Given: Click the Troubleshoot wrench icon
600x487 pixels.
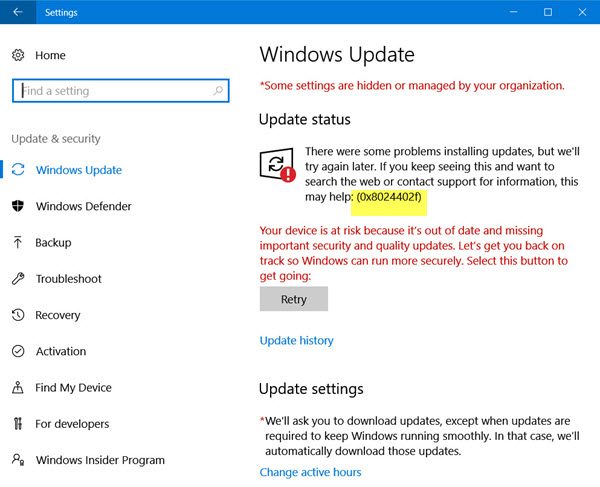Looking at the screenshot, I should (x=18, y=279).
